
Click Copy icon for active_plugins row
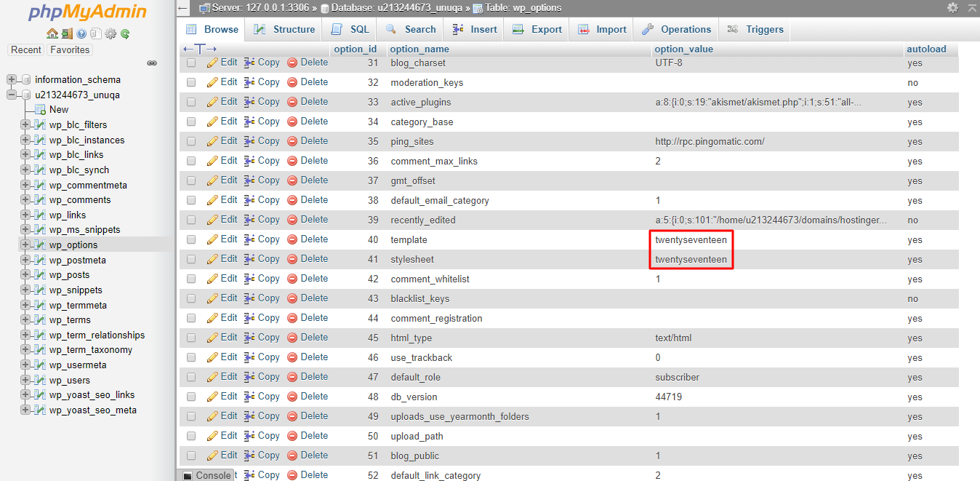click(249, 102)
